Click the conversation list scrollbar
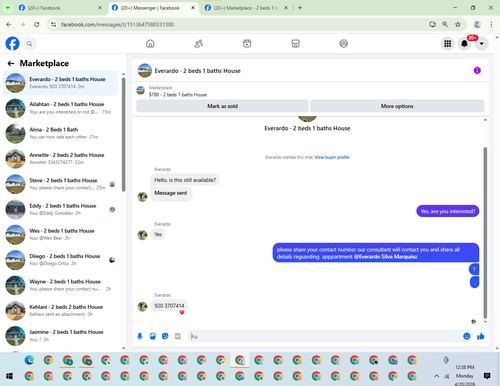 click(124, 134)
